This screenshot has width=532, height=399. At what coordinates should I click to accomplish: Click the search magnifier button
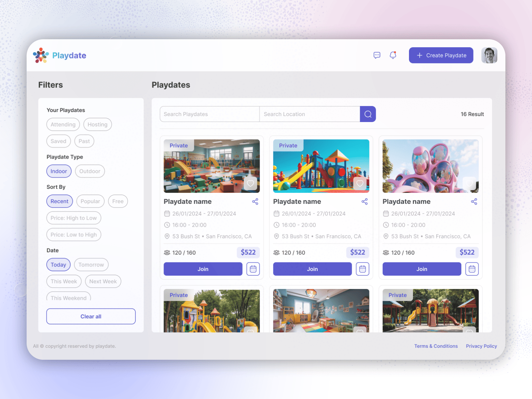pos(368,114)
